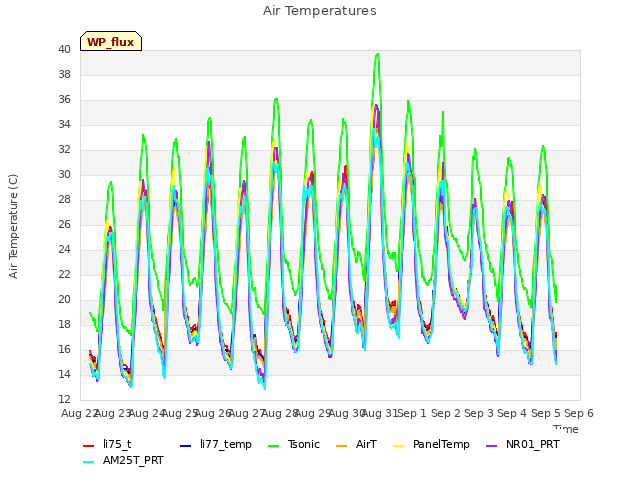
Task: Click the Air Temperatures chart title
Action: (320, 11)
